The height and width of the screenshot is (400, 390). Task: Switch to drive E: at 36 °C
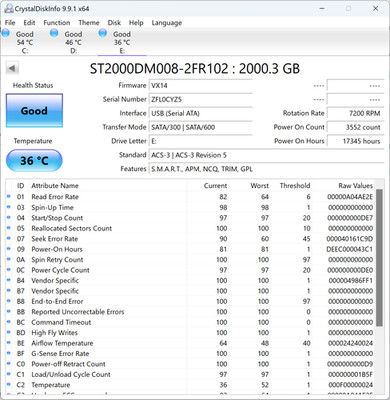point(122,42)
